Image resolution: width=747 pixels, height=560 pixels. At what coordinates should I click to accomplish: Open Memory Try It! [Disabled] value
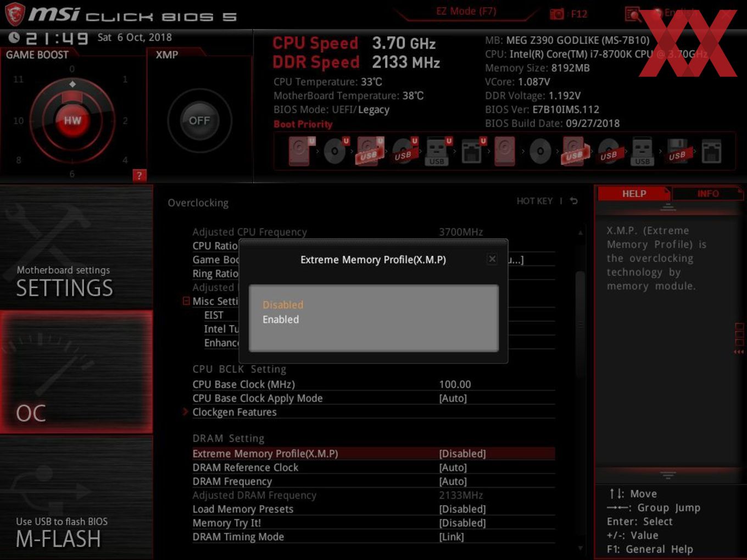pyautogui.click(x=462, y=523)
